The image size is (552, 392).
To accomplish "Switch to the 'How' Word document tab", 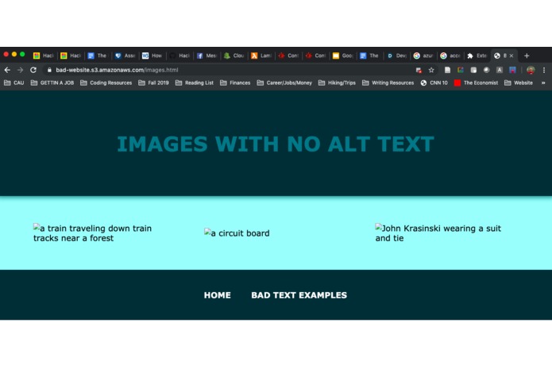I will coord(152,56).
